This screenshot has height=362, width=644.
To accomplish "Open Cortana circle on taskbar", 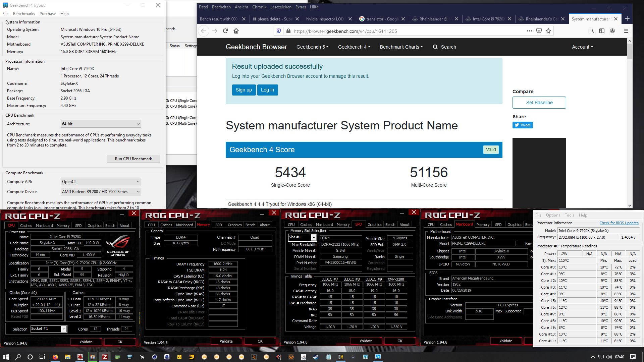I will pyautogui.click(x=30, y=357).
